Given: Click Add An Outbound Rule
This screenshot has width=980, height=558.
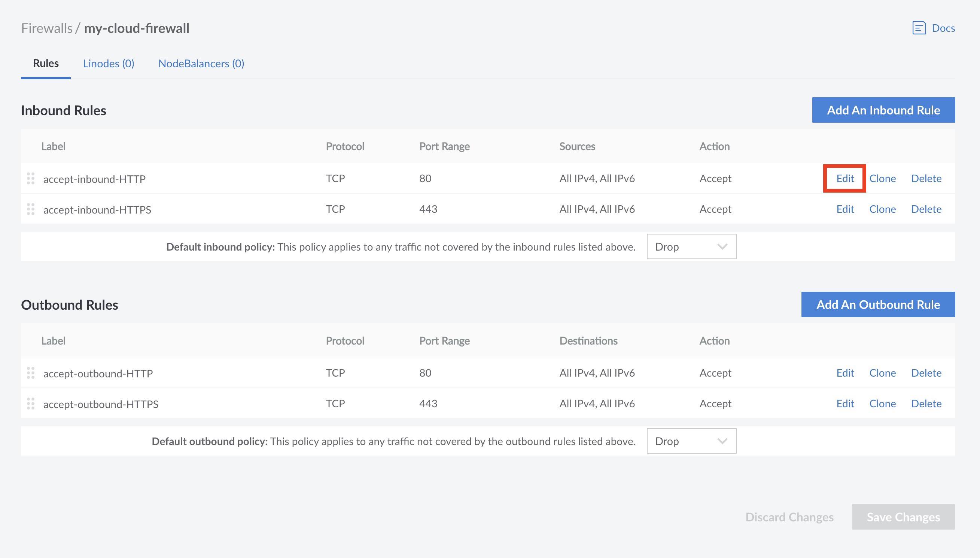Looking at the screenshot, I should click(878, 304).
